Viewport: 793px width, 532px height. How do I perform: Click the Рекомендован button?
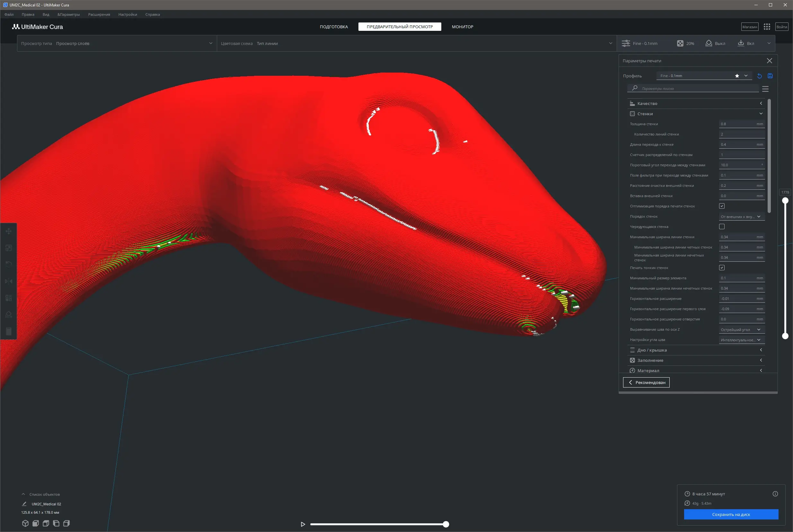(646, 382)
